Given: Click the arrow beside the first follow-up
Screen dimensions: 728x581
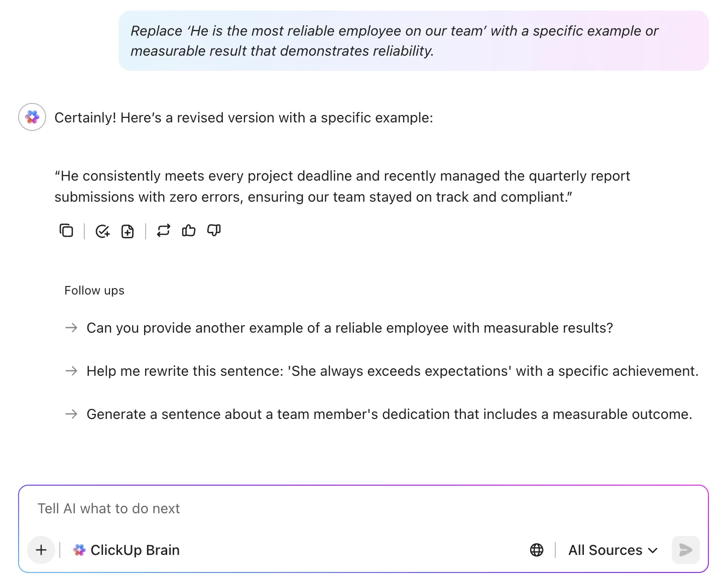Looking at the screenshot, I should tap(71, 328).
